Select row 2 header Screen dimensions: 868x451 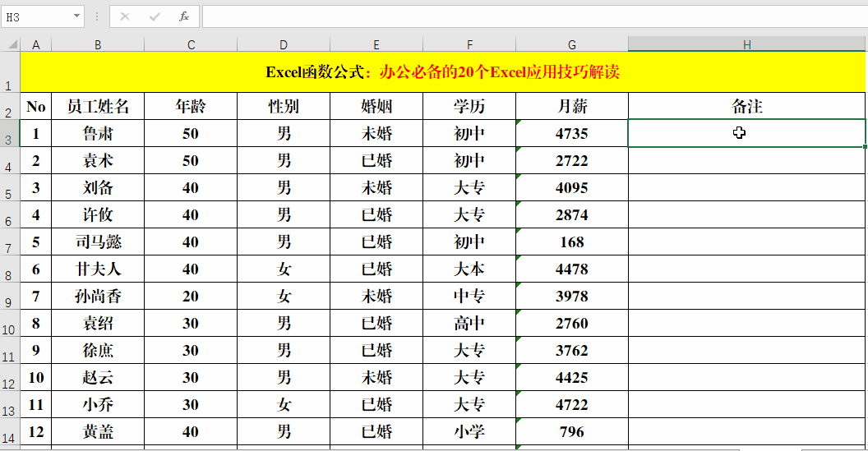pos(10,106)
